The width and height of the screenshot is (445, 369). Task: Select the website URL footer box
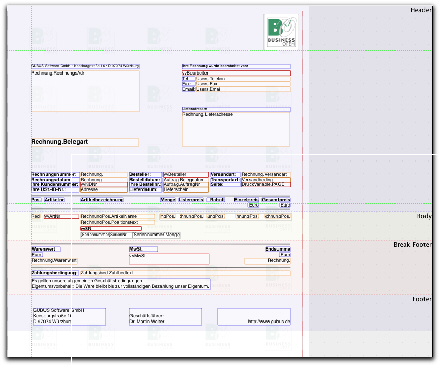click(254, 317)
